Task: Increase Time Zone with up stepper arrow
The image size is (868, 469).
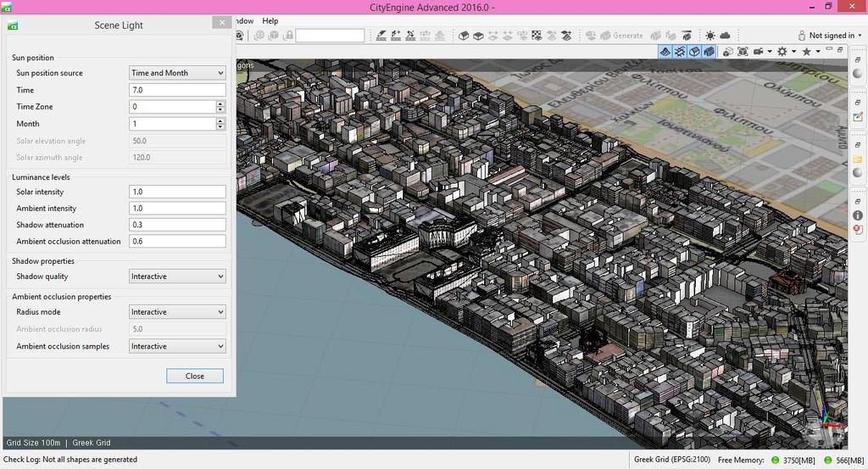Action: point(220,103)
